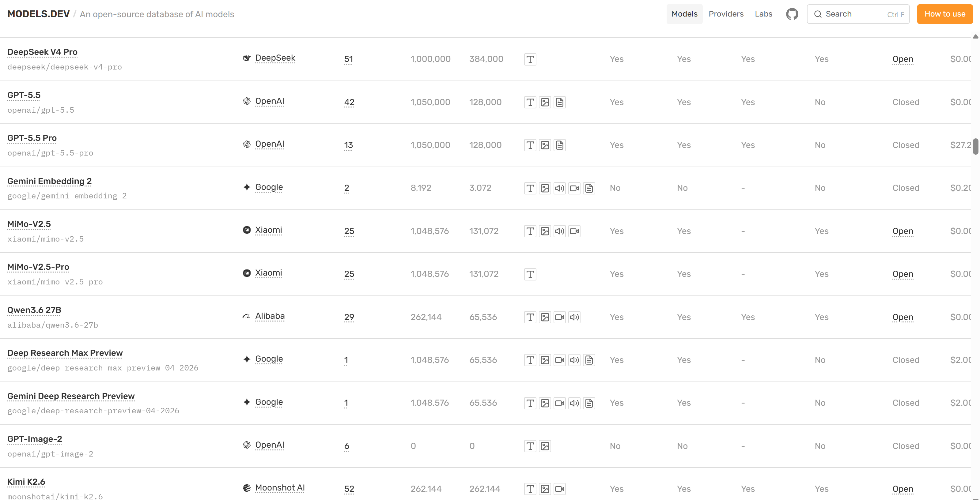Open the Kimi K2.6 model link
This screenshot has width=980, height=500.
(x=26, y=482)
